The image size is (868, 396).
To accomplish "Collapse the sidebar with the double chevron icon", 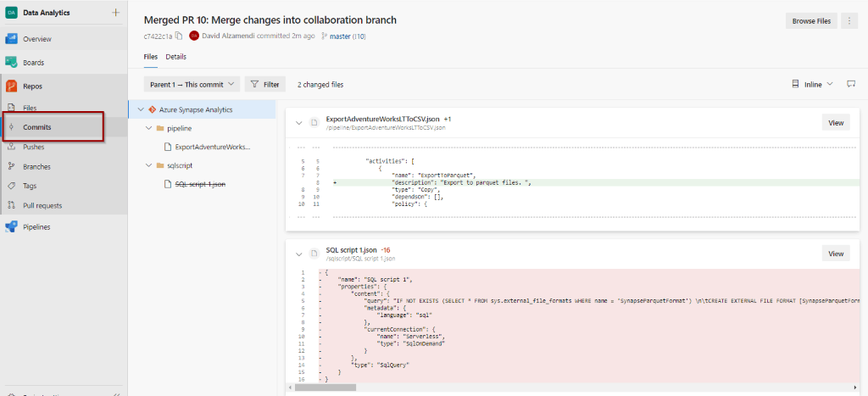I will click(x=116, y=394).
